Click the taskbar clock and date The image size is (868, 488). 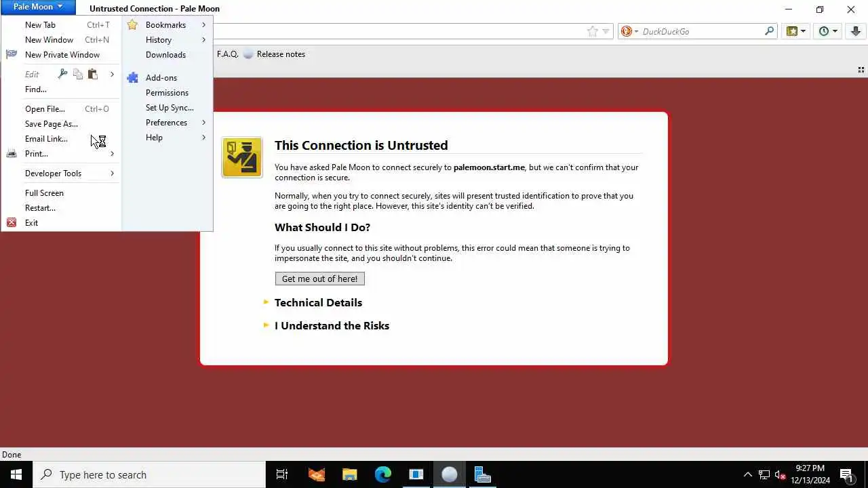pyautogui.click(x=810, y=474)
